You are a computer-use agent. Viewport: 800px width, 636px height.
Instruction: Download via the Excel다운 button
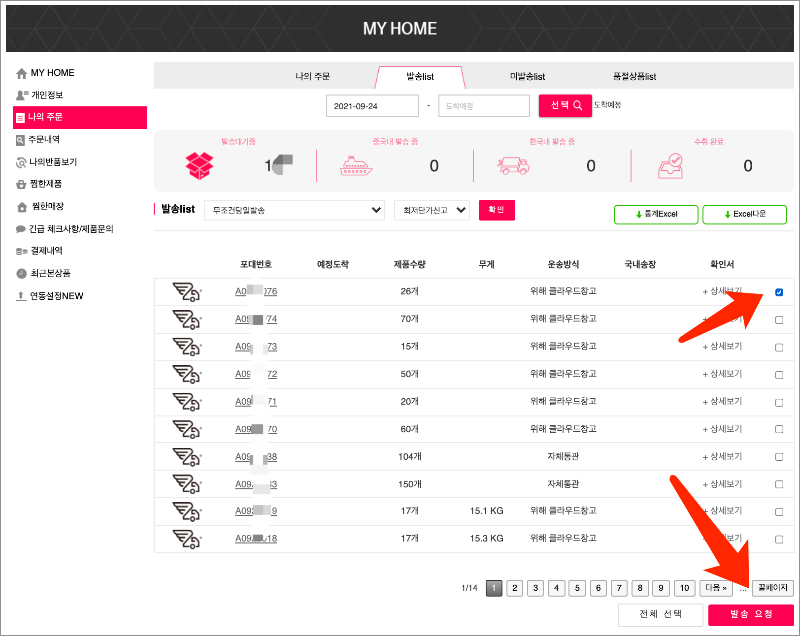(744, 215)
